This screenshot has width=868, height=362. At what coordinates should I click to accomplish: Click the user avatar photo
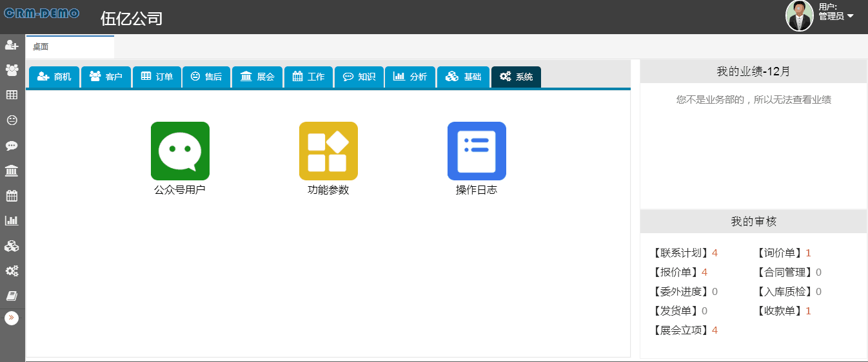(800, 15)
